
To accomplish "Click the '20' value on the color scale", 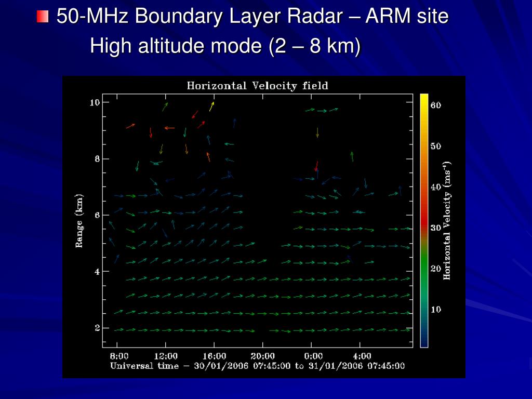I will 436,269.
